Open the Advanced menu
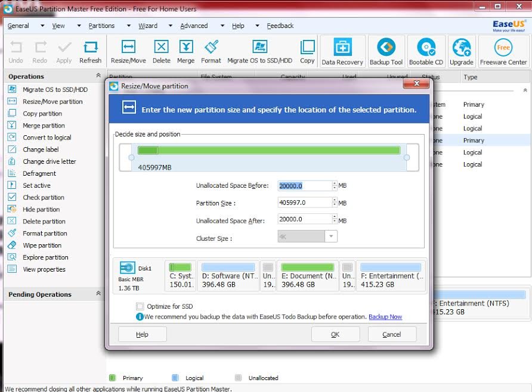This screenshot has width=532, height=392. point(194,26)
